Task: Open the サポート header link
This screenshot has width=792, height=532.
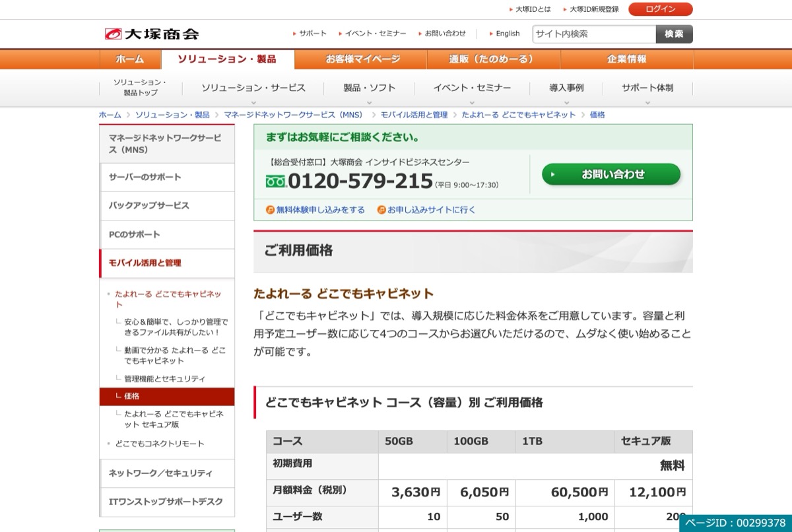Action: click(x=312, y=34)
